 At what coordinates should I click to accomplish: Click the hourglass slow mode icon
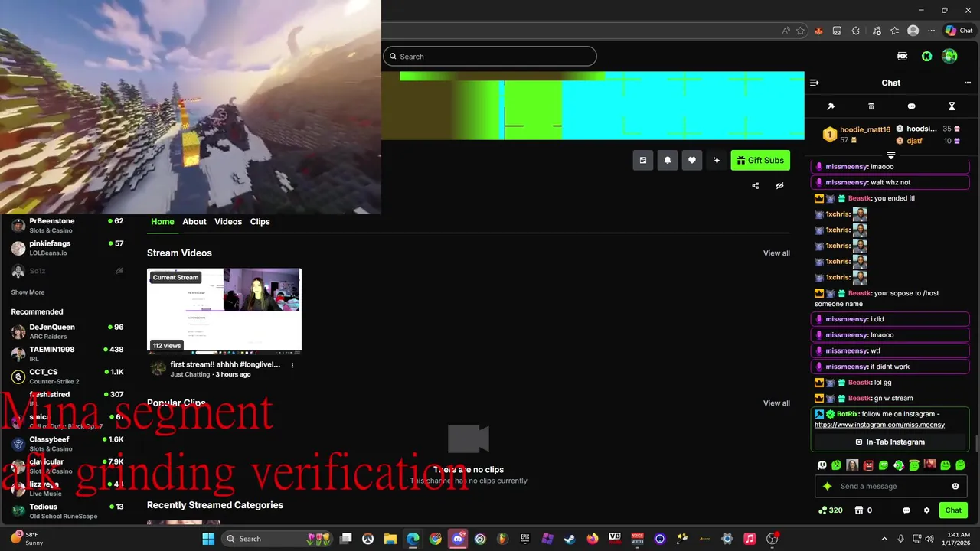click(952, 106)
